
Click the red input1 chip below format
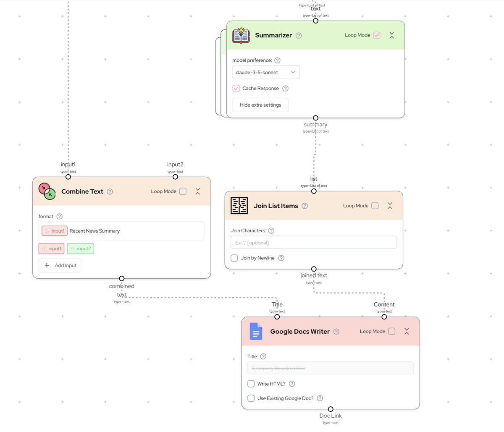(51, 249)
